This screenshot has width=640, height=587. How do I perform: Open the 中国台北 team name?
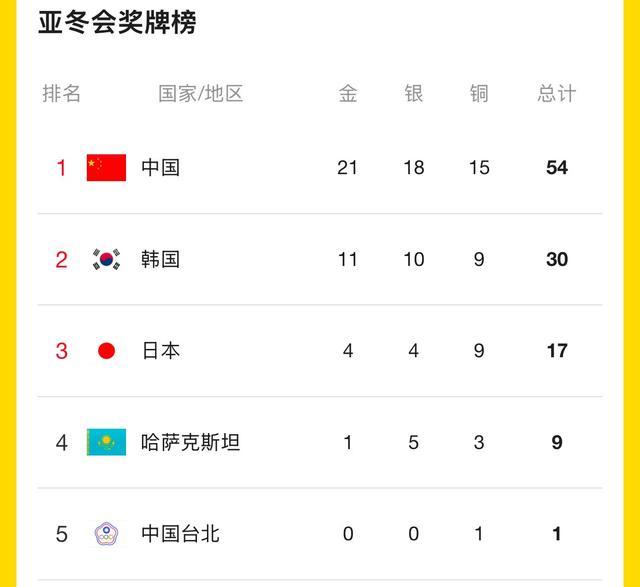[x=180, y=534]
